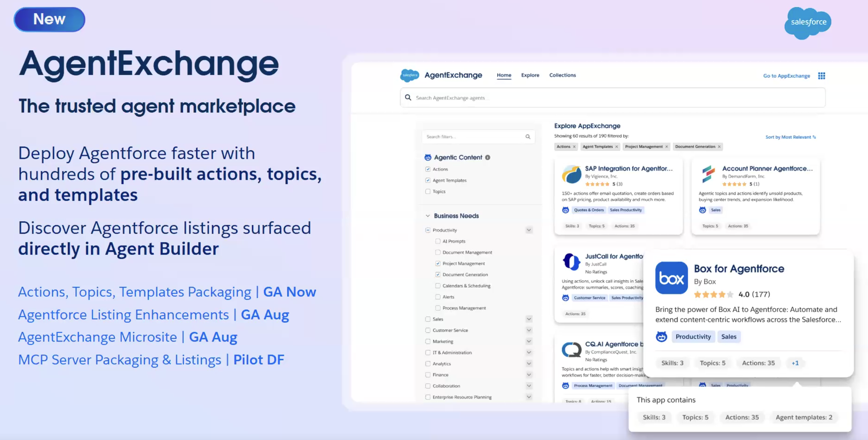Collapse the Business Needs section

coord(427,216)
